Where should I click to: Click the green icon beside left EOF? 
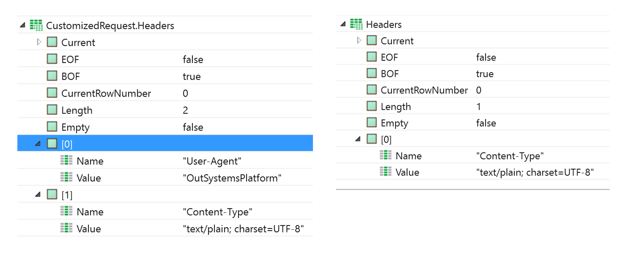(52, 59)
